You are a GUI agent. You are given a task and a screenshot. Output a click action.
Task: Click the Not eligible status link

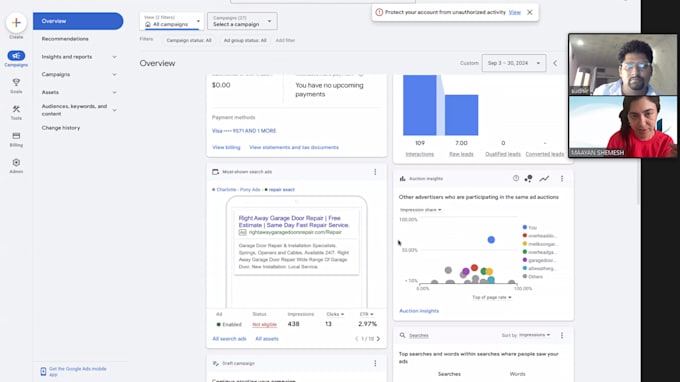tap(265, 324)
